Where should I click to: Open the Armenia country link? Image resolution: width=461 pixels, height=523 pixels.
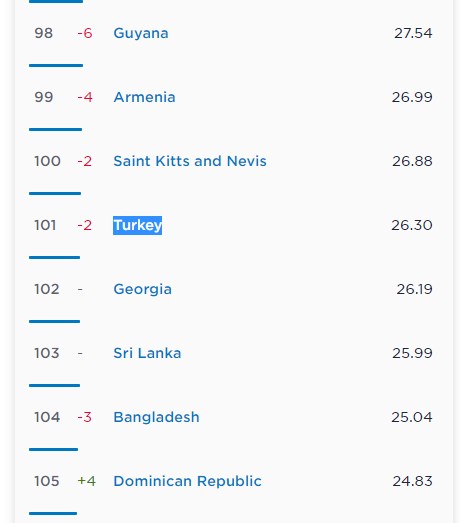[144, 97]
